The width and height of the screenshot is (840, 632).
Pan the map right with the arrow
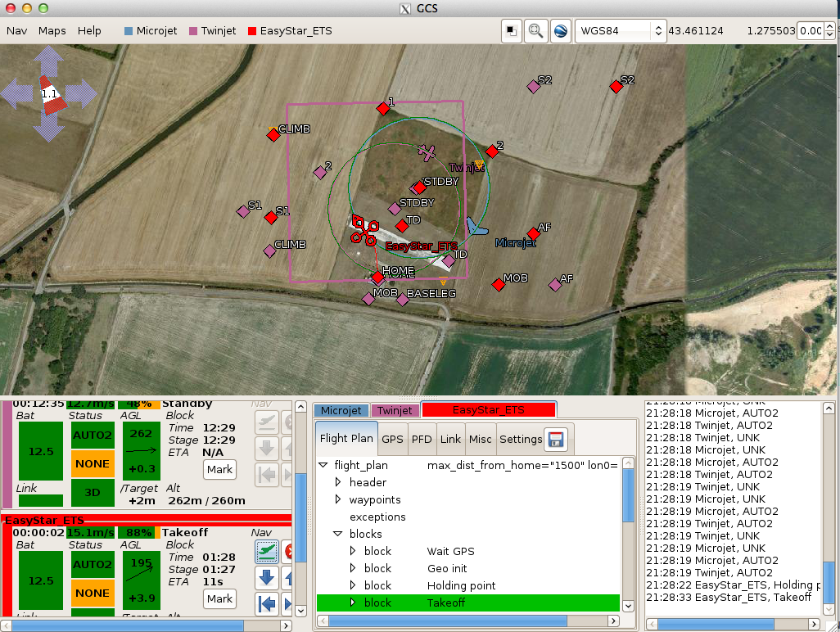[x=81, y=93]
